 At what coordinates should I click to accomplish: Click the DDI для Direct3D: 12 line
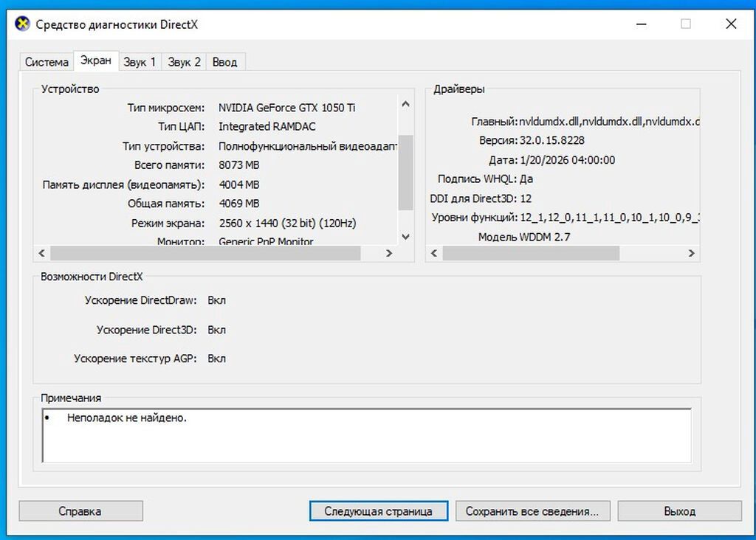point(481,198)
